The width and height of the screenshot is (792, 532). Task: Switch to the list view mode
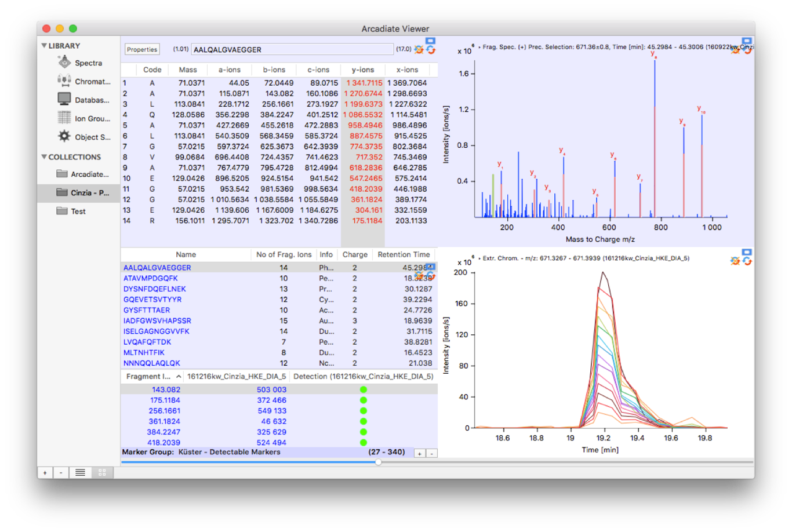(x=81, y=473)
